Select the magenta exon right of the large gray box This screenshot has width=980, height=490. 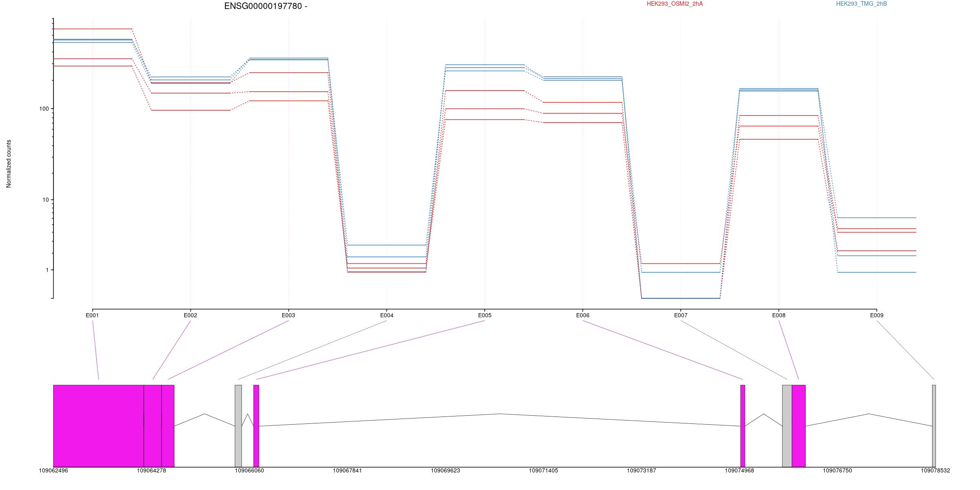tap(799, 426)
